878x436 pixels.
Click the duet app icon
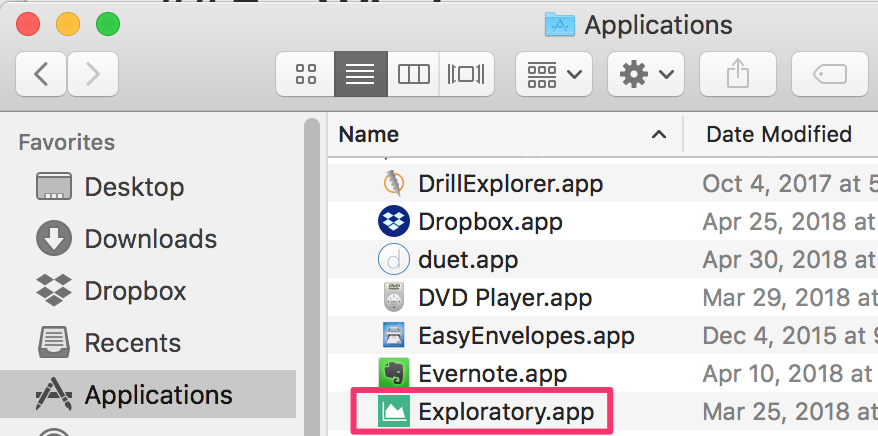pyautogui.click(x=394, y=260)
